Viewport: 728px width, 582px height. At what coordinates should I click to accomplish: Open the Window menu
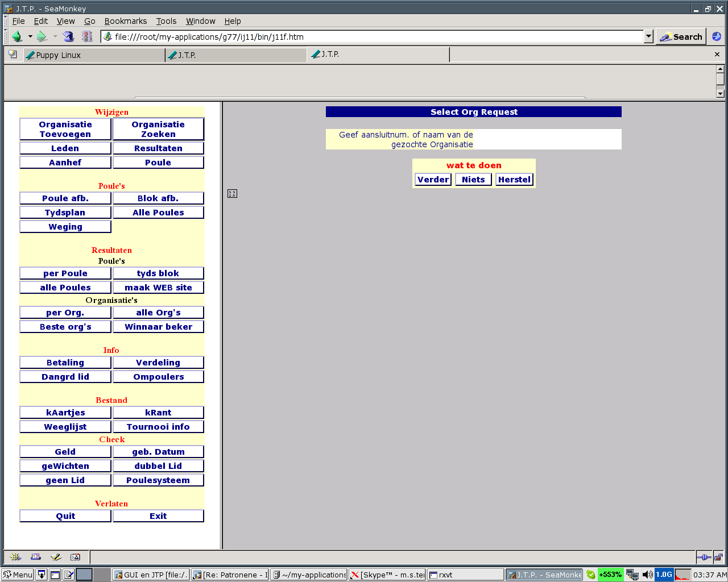coord(201,21)
